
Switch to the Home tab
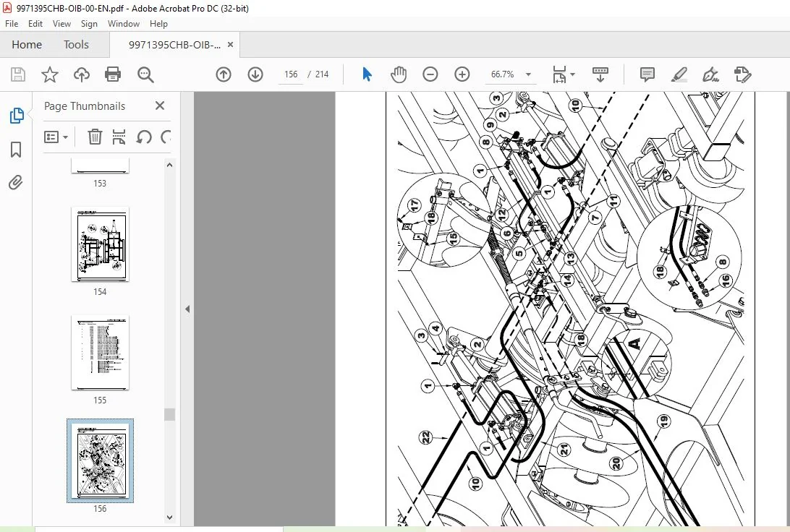(27, 45)
